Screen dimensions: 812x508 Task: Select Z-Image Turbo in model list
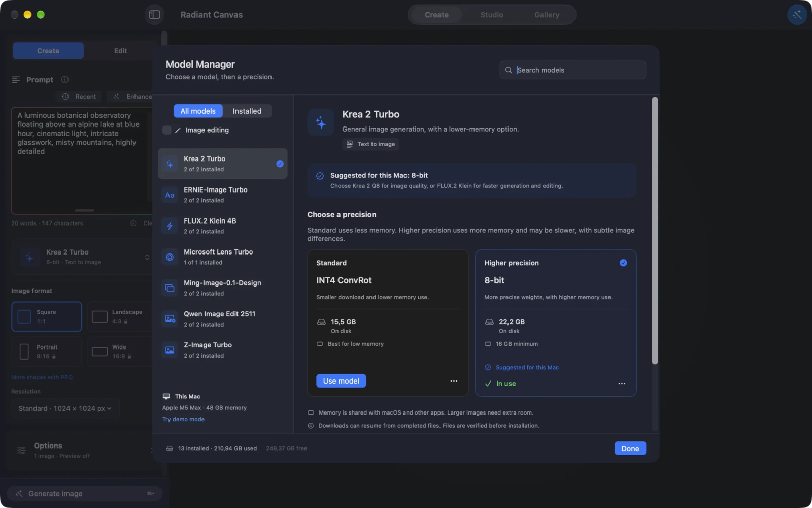point(222,350)
